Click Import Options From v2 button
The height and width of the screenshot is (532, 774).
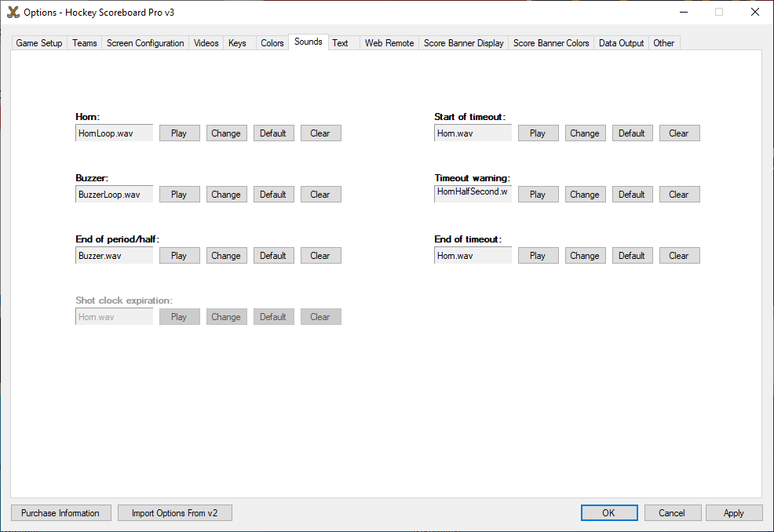point(175,513)
